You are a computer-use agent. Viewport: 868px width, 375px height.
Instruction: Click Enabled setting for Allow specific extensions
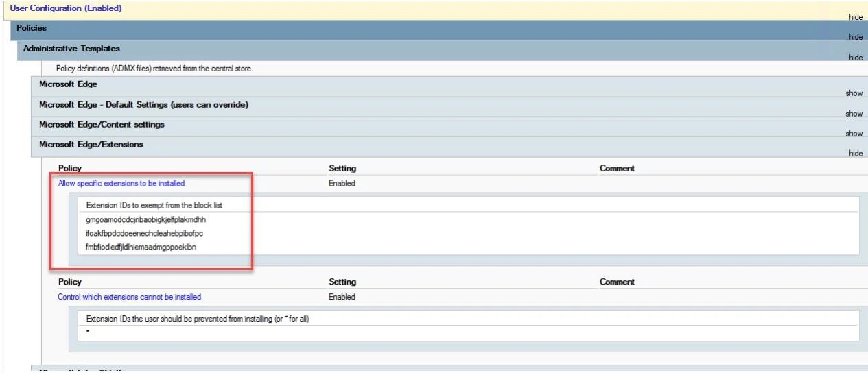coord(342,184)
